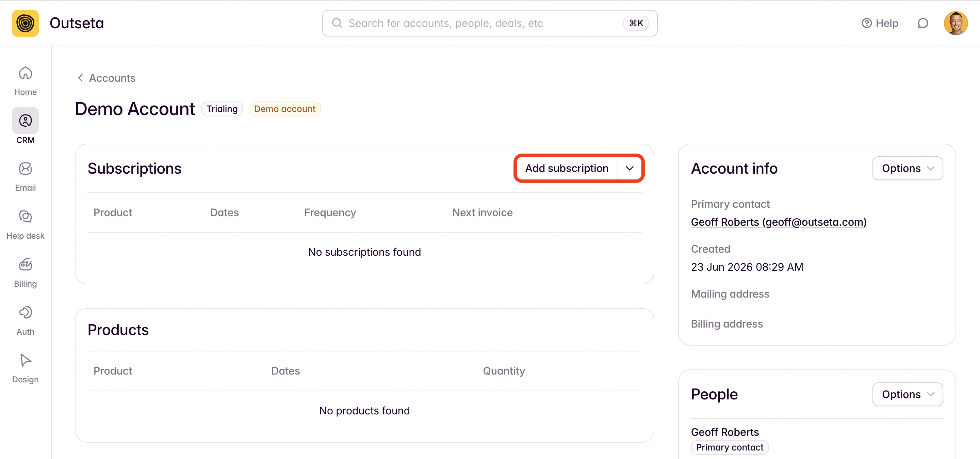Open People Options dropdown
980x459 pixels.
[x=908, y=394]
